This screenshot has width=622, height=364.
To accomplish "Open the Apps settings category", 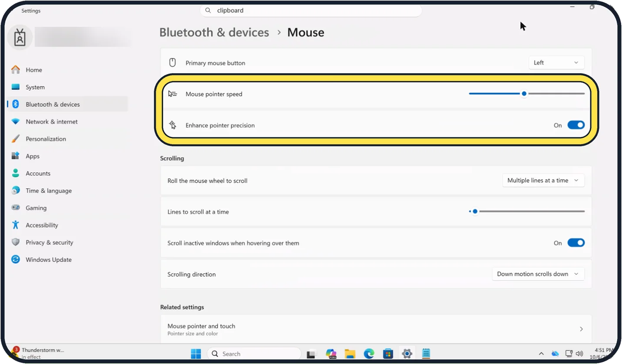I will click(33, 156).
